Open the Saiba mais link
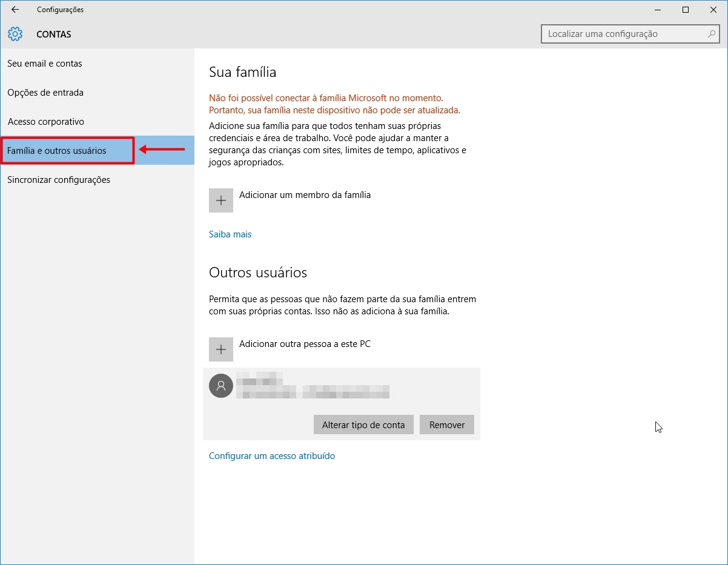 (230, 234)
